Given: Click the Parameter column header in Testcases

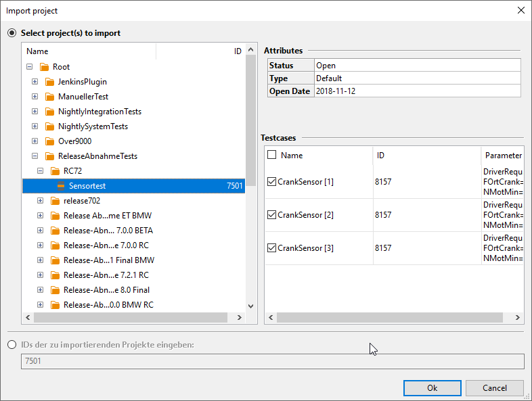Looking at the screenshot, I should coord(503,156).
